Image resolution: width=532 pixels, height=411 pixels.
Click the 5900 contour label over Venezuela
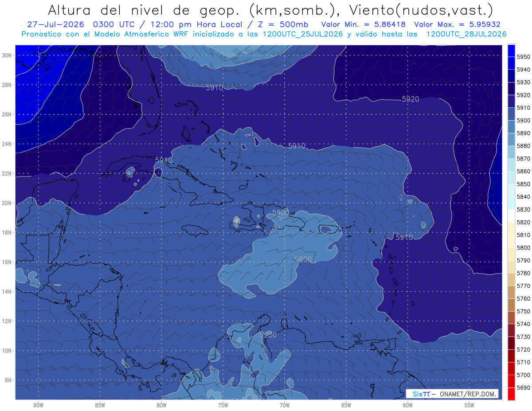[x=268, y=335]
